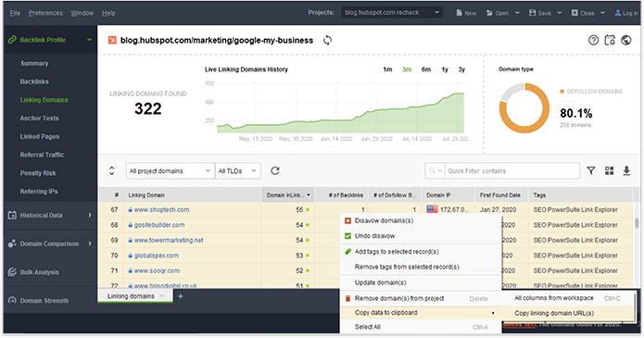Click the plus icon to add workspace tab

[x=181, y=295]
